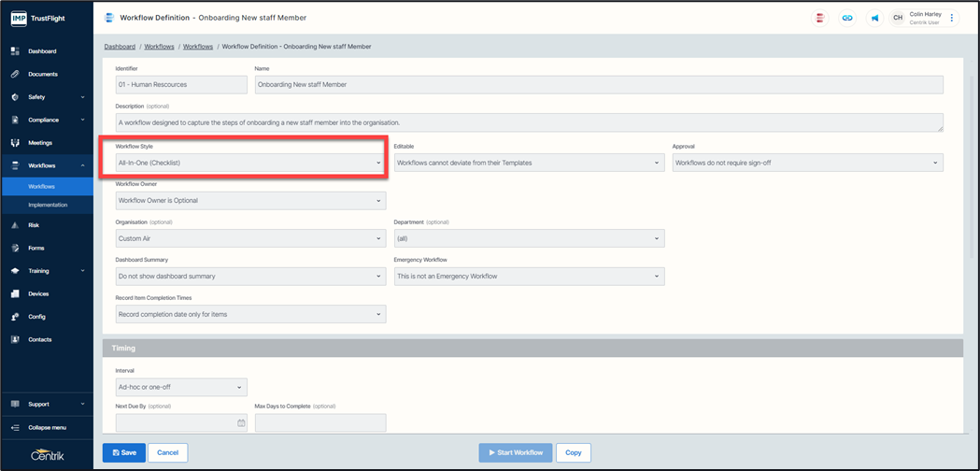Open the Interval dropdown
The height and width of the screenshot is (471, 980).
(181, 387)
